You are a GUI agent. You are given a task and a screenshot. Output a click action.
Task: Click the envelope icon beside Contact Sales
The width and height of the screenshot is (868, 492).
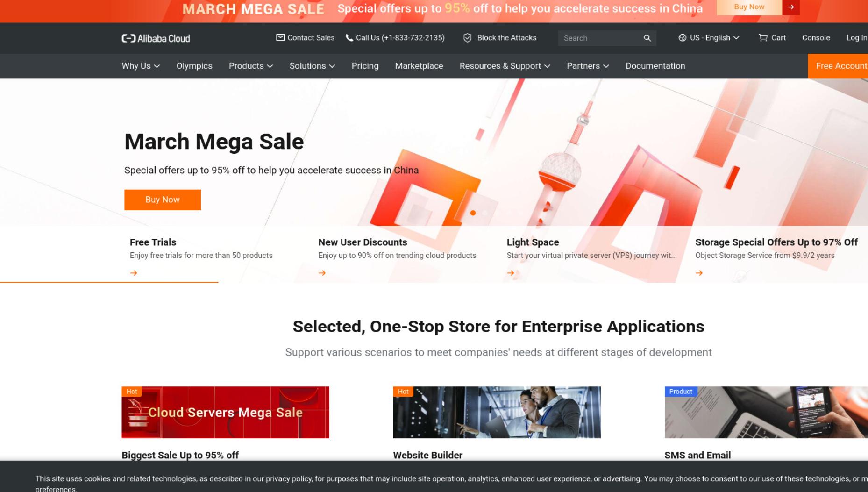(280, 37)
